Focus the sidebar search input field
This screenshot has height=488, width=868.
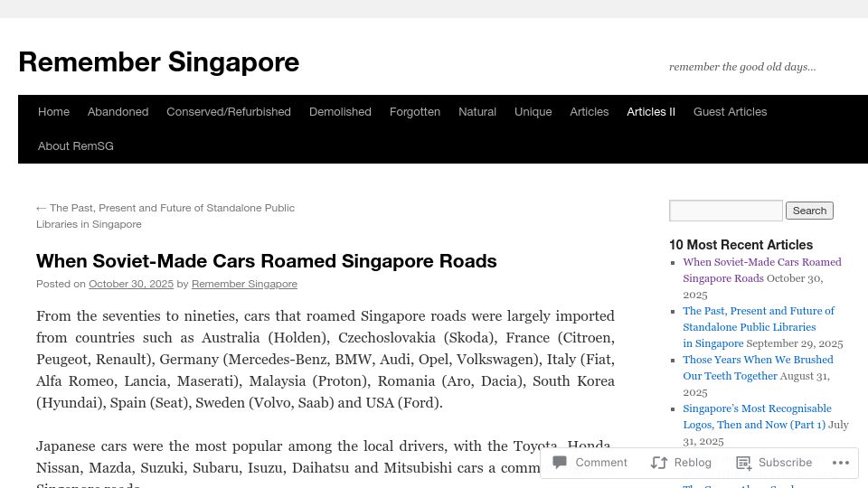pos(726,211)
